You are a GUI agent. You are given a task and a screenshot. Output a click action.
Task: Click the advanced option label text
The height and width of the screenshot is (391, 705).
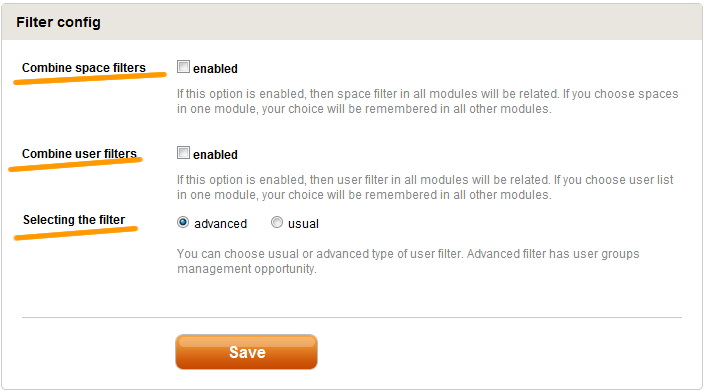pos(220,224)
